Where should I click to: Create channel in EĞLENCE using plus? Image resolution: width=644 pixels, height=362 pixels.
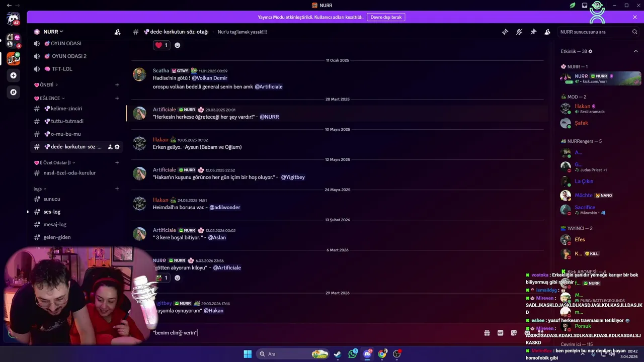(x=117, y=98)
